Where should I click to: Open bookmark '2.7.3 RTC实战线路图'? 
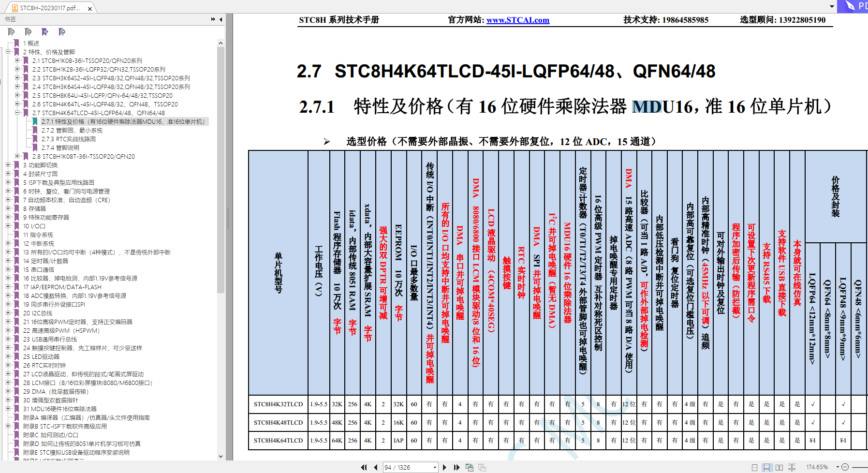click(x=69, y=139)
